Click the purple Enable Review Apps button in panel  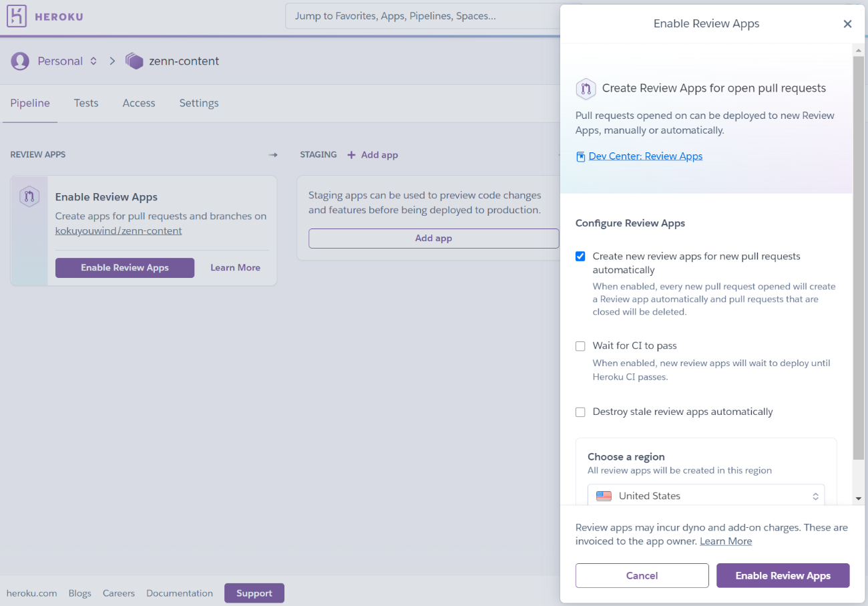[783, 575]
